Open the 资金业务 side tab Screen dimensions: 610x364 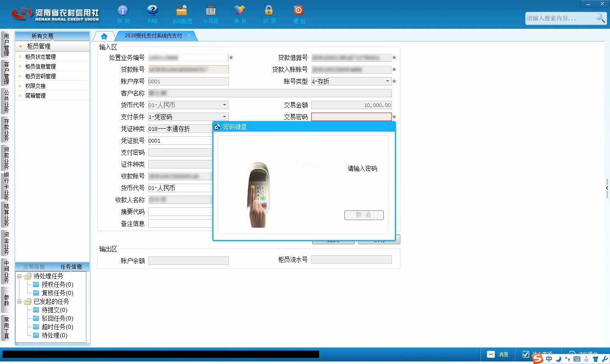click(x=6, y=243)
